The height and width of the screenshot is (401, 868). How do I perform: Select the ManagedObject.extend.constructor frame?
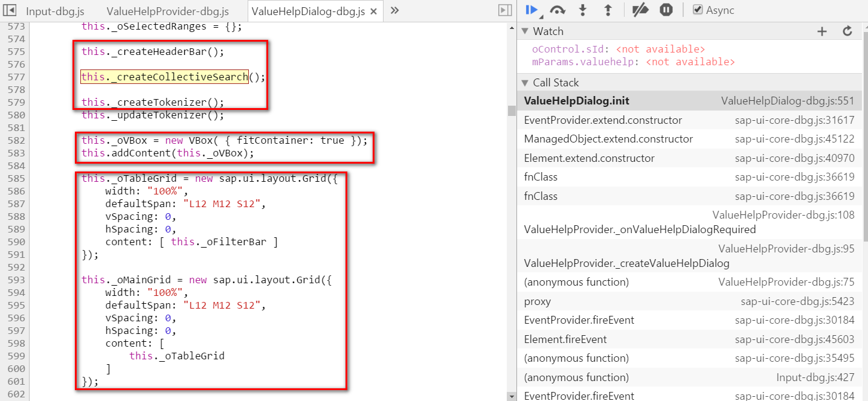[x=689, y=139]
